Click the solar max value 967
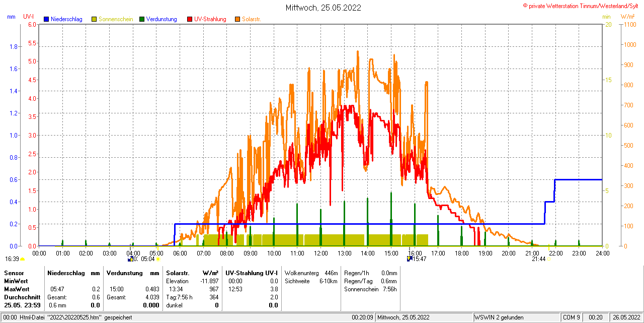644x323 pixels. [x=214, y=289]
